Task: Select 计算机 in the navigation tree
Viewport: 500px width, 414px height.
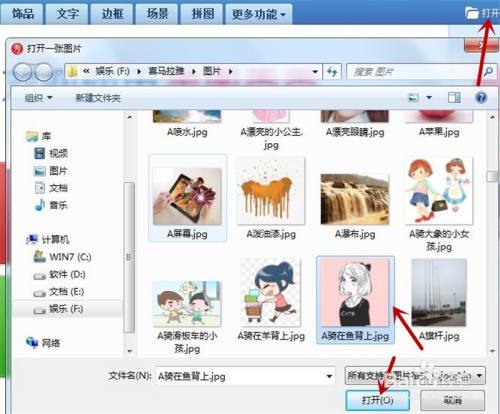Action: pos(47,239)
